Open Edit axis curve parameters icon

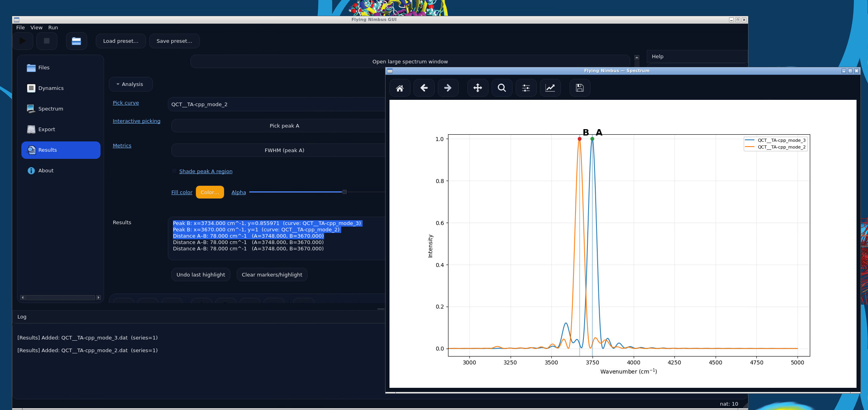(x=550, y=88)
